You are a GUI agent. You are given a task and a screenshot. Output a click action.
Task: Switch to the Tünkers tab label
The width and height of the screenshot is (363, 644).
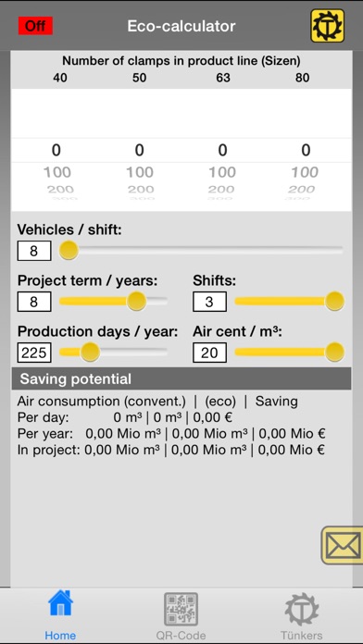pos(301,636)
